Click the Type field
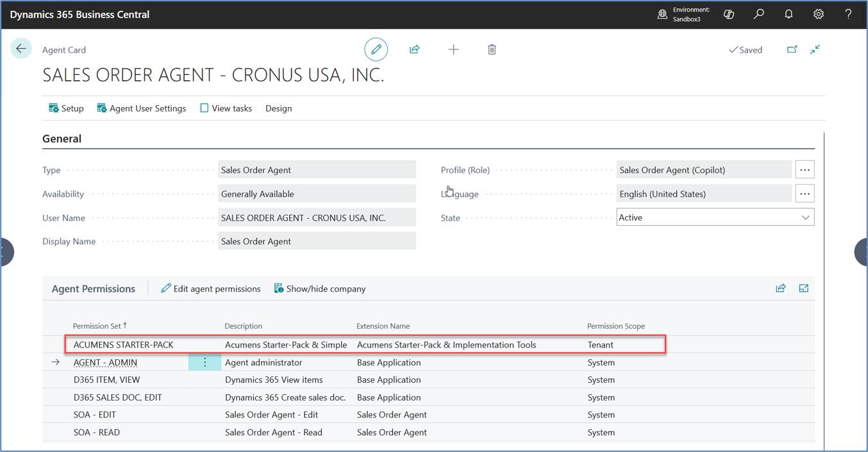The height and width of the screenshot is (452, 868). [317, 170]
